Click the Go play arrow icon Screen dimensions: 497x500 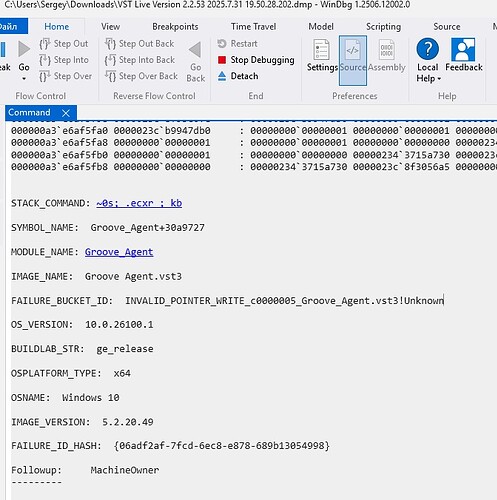(24, 49)
